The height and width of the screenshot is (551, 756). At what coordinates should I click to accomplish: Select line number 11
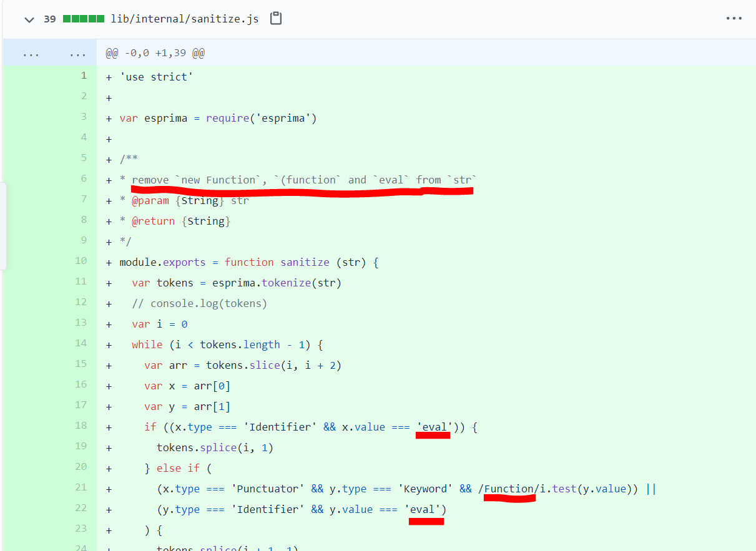point(81,281)
